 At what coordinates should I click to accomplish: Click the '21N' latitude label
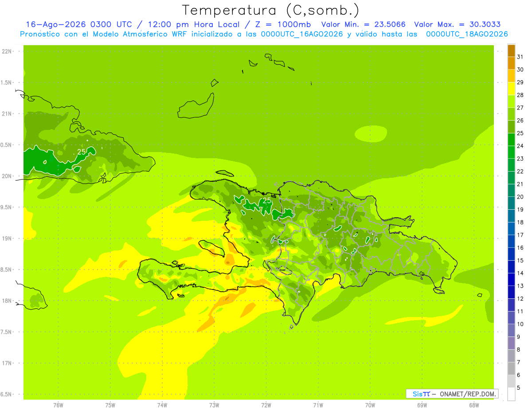pos(7,114)
